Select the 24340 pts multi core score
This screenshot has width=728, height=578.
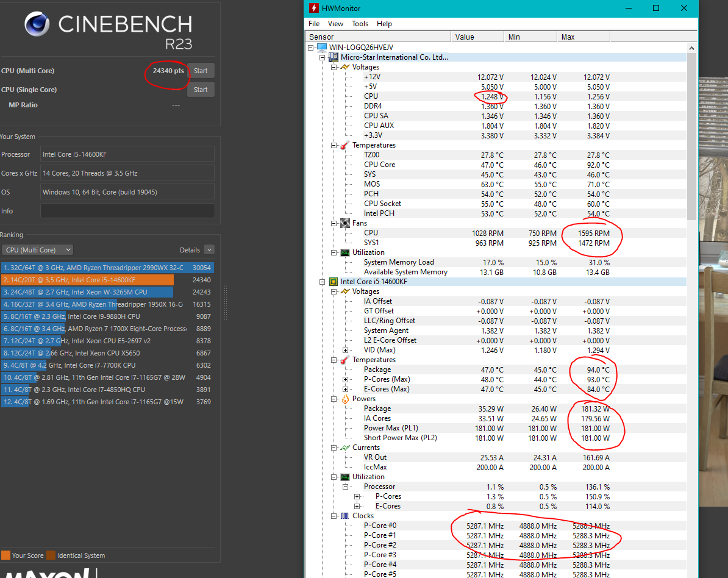tap(168, 71)
